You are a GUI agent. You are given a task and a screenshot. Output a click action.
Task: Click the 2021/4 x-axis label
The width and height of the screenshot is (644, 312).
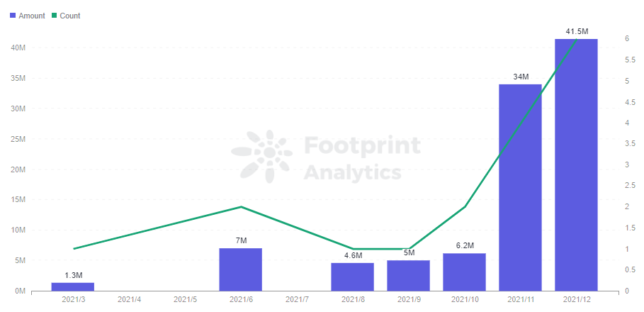(x=129, y=300)
